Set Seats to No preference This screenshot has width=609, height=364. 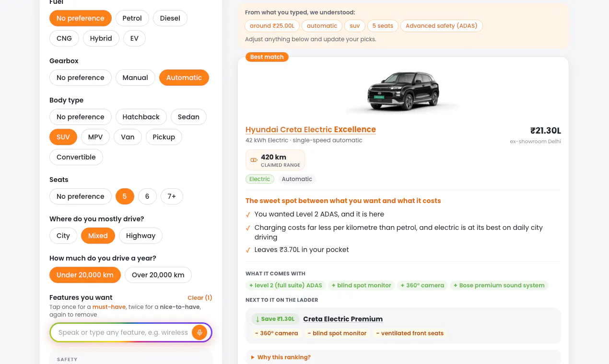[81, 196]
